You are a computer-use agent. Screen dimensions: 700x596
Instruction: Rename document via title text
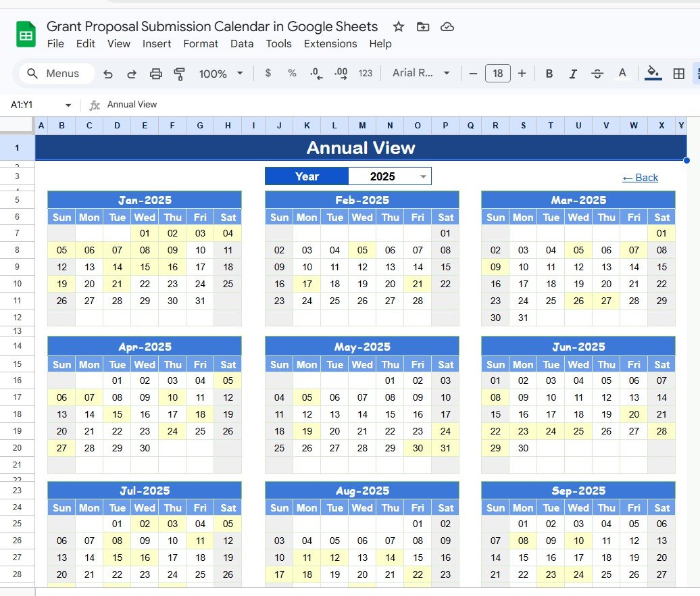(x=212, y=27)
